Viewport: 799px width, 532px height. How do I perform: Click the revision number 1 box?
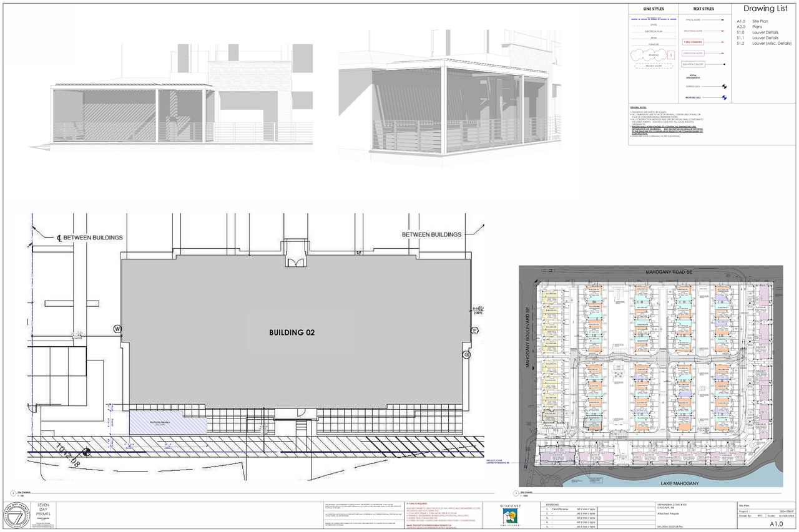click(671, 55)
